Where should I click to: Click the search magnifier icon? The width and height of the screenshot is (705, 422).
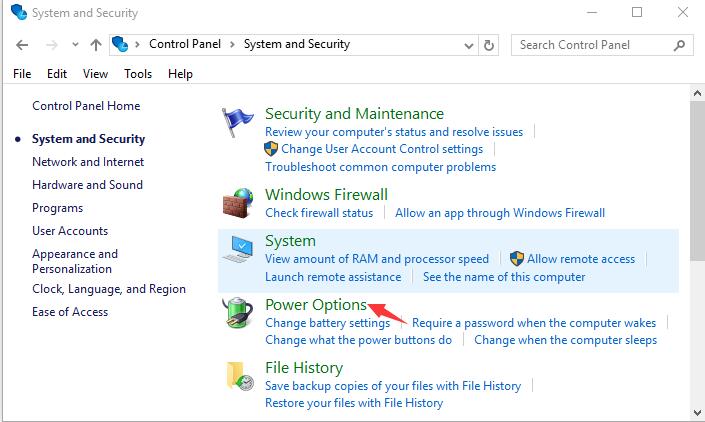(679, 45)
